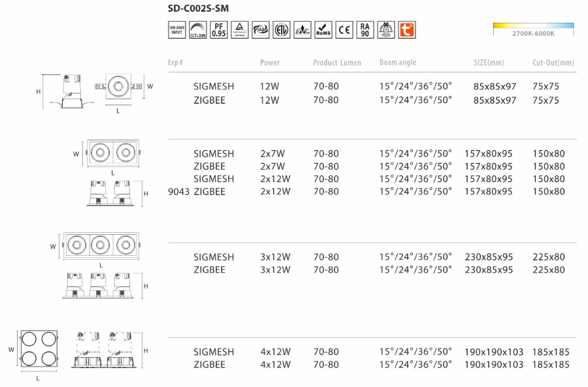Select the Power column header
This screenshot has height=387, width=588.
point(270,63)
